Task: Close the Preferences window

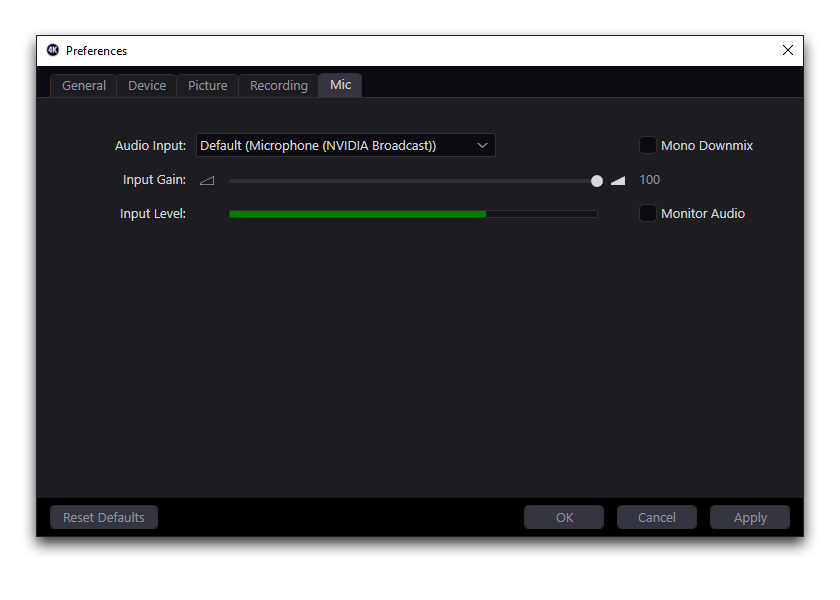Action: 788,50
